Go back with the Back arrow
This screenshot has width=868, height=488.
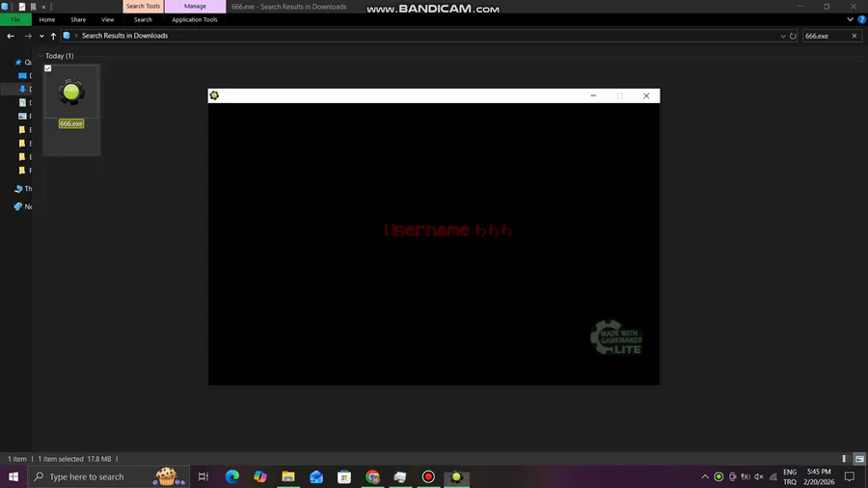(11, 36)
